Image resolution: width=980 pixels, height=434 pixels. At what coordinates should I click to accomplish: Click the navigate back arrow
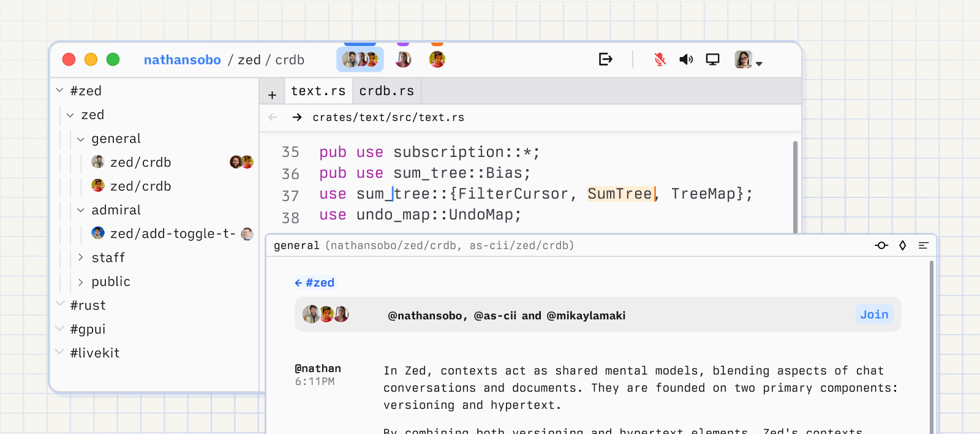[273, 117]
